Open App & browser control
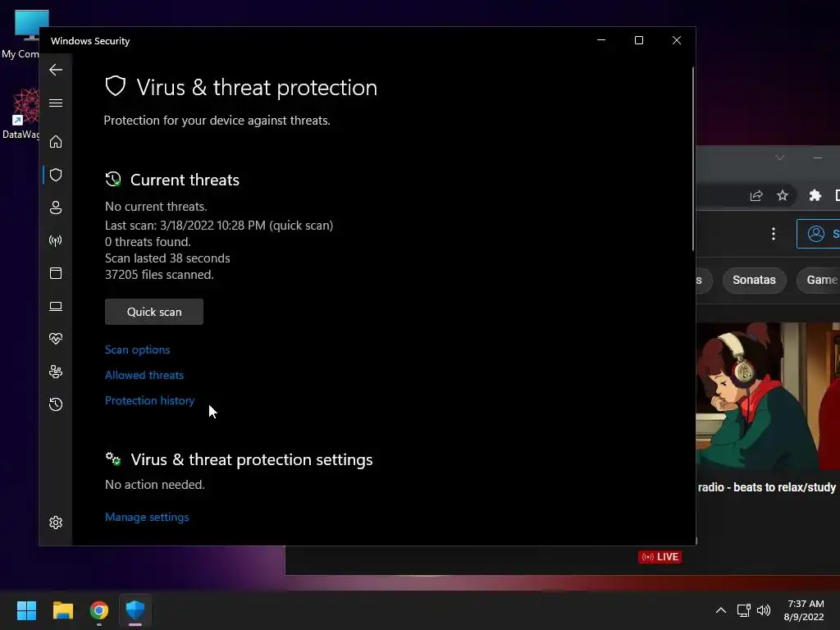840x630 pixels. point(56,273)
